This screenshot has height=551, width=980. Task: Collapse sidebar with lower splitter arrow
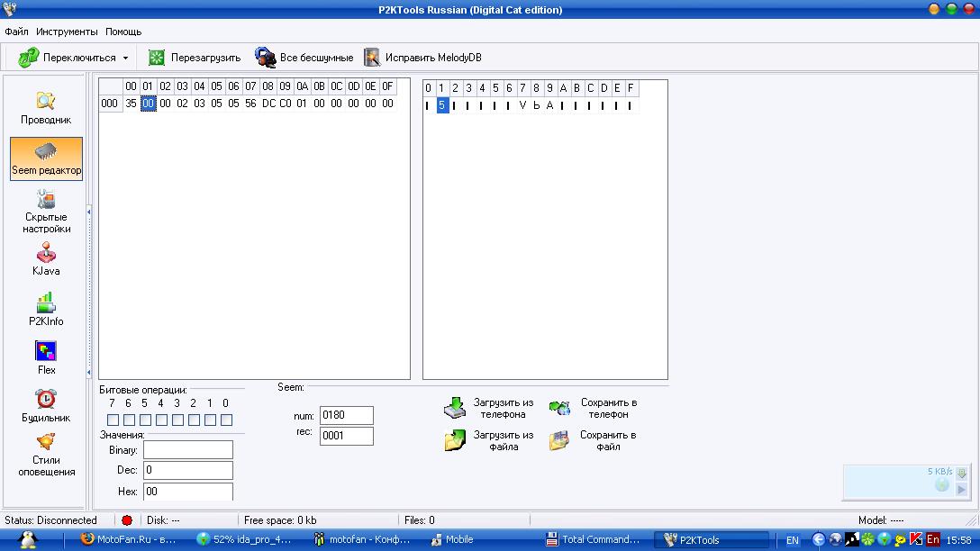click(x=89, y=373)
